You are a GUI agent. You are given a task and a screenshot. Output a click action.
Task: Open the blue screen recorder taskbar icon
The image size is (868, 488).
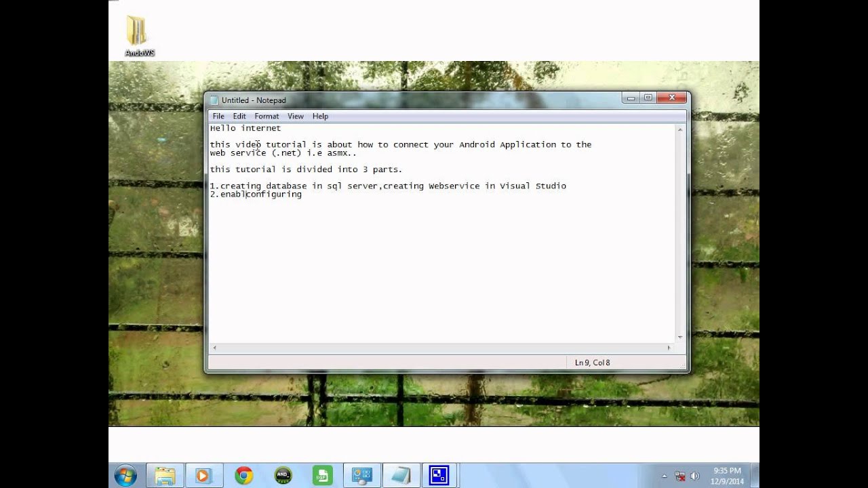click(x=439, y=476)
